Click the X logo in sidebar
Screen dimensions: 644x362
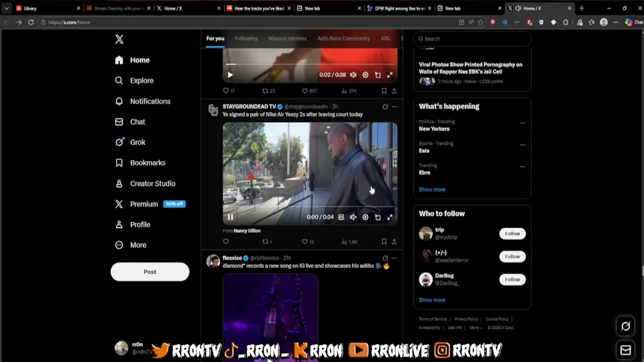pyautogui.click(x=119, y=39)
